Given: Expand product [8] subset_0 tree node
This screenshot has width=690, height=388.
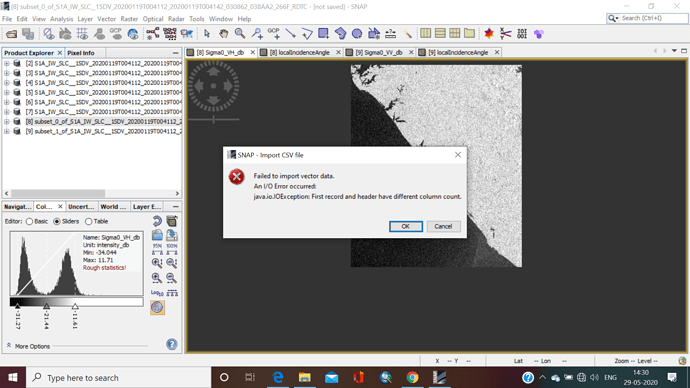Looking at the screenshot, I should 7,121.
